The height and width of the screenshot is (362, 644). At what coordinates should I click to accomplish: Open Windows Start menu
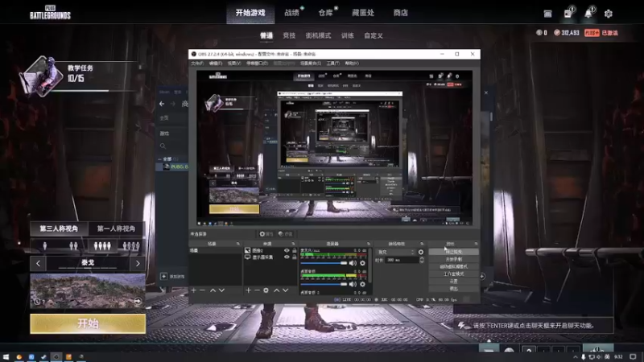(6, 356)
